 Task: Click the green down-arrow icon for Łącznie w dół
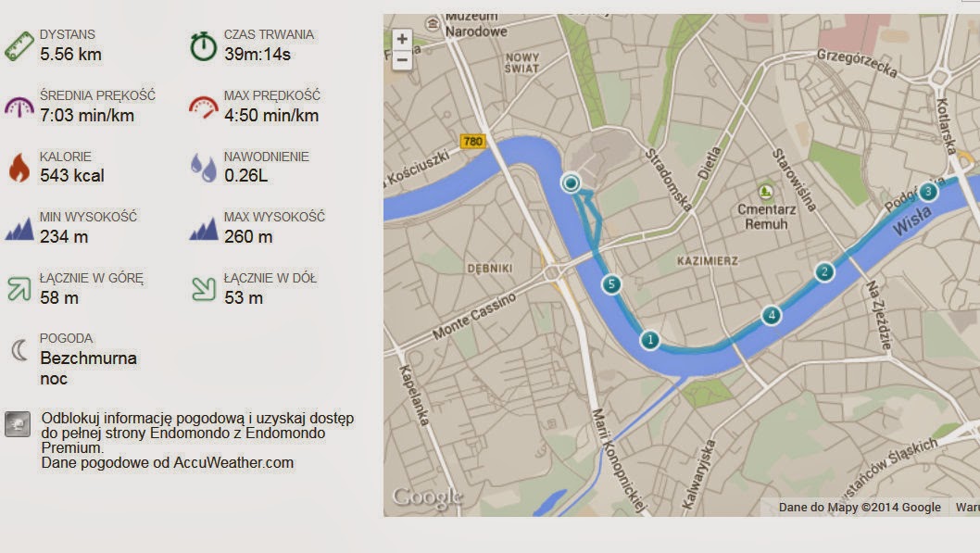203,288
